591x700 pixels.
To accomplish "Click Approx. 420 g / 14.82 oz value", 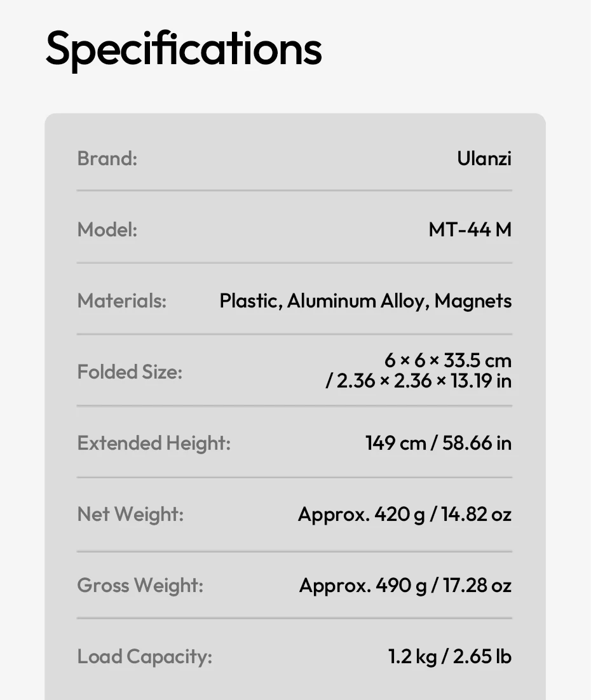I will pos(405,515).
